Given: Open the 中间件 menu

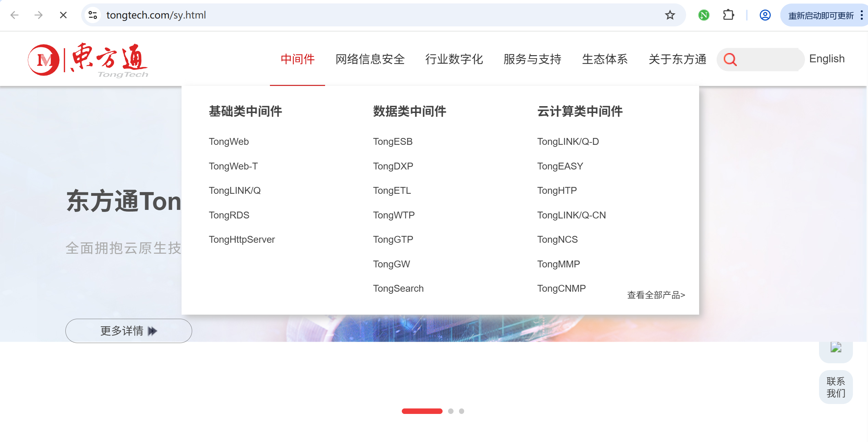Looking at the screenshot, I should coord(297,59).
